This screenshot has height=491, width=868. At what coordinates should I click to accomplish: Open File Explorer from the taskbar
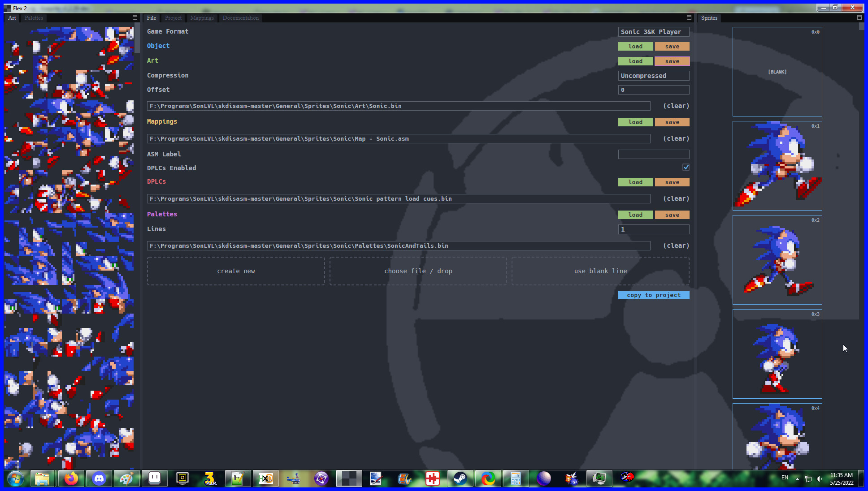click(x=42, y=478)
